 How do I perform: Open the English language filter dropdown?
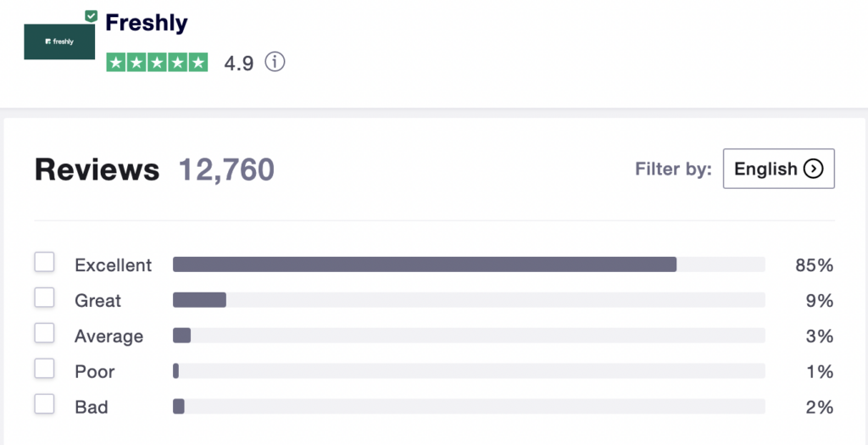[x=778, y=169]
